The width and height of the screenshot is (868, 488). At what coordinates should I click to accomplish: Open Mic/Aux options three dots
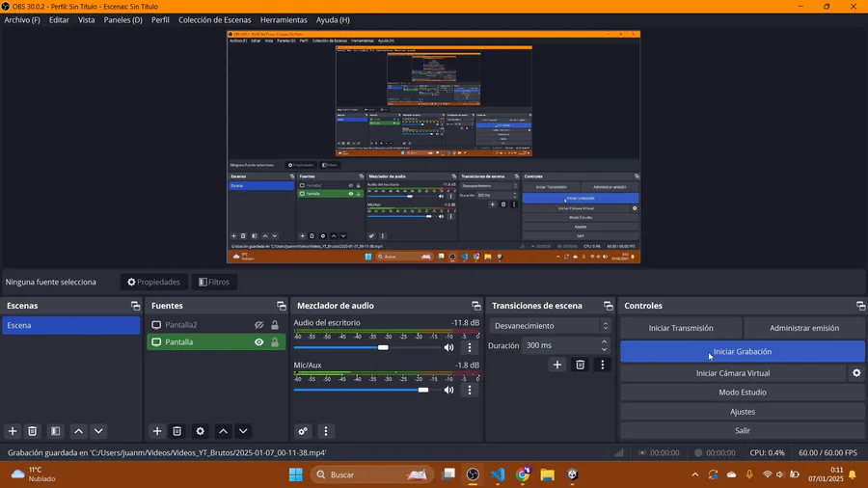[x=470, y=390]
